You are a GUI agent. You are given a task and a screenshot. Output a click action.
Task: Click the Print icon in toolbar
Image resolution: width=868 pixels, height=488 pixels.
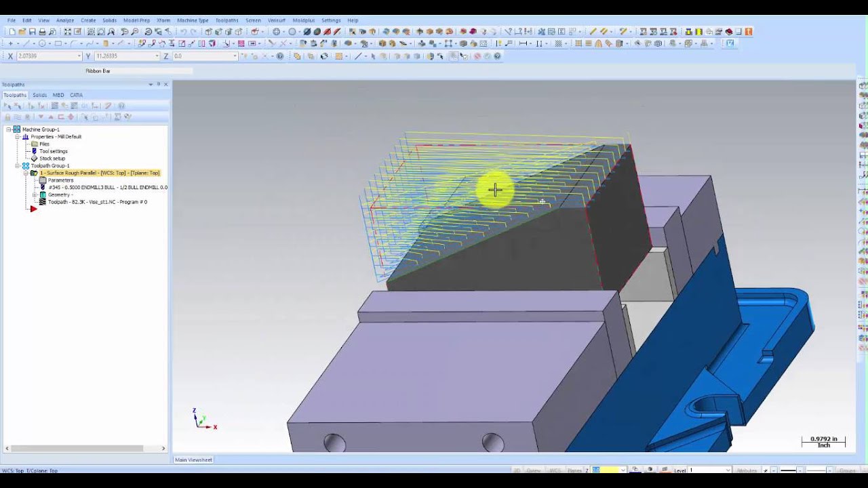pos(42,32)
